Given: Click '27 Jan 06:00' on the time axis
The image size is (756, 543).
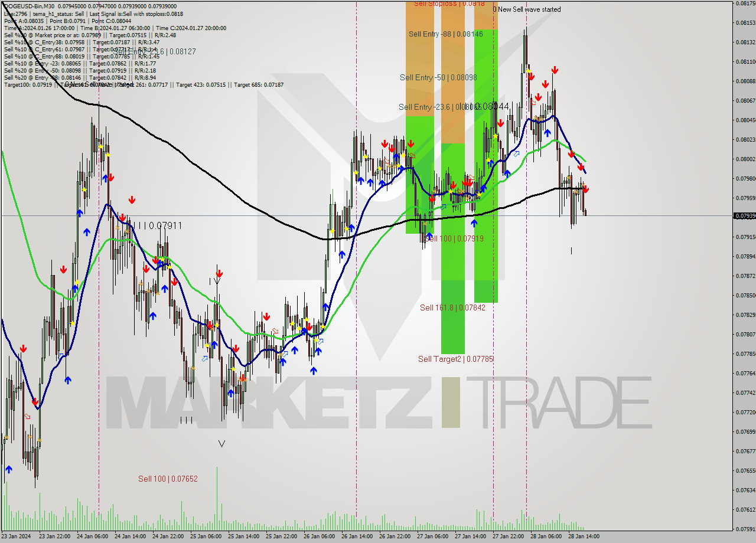Looking at the screenshot, I should [434, 537].
